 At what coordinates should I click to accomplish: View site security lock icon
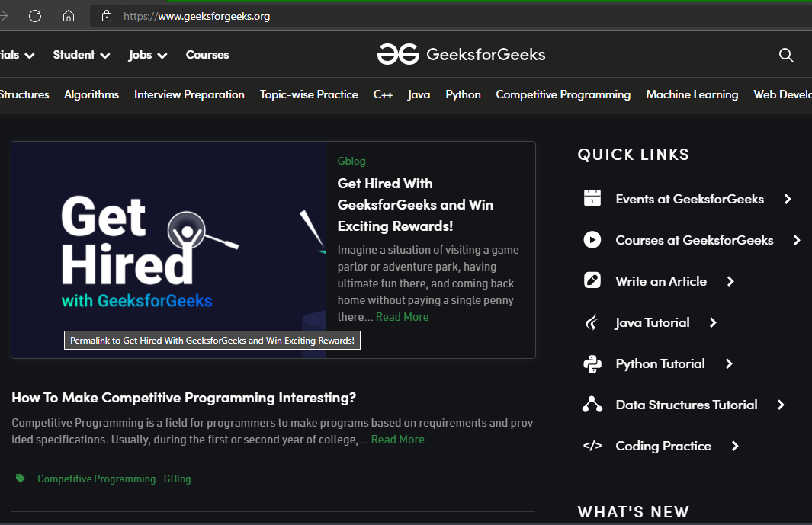pos(107,16)
